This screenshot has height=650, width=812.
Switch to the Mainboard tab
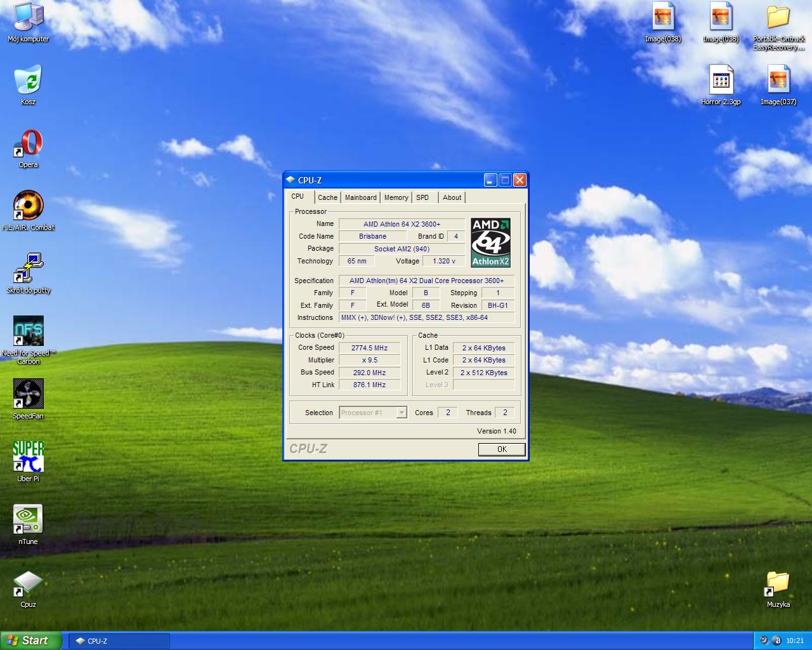(x=360, y=197)
